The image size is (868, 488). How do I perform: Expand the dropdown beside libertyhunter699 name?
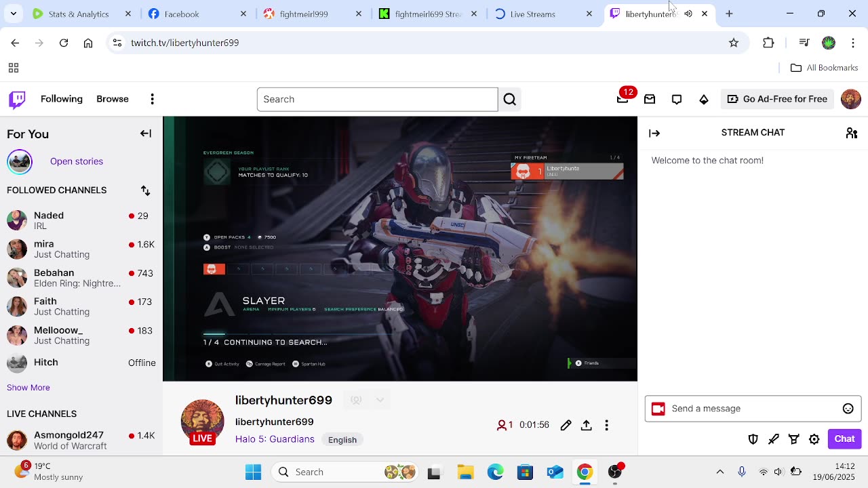tap(380, 400)
